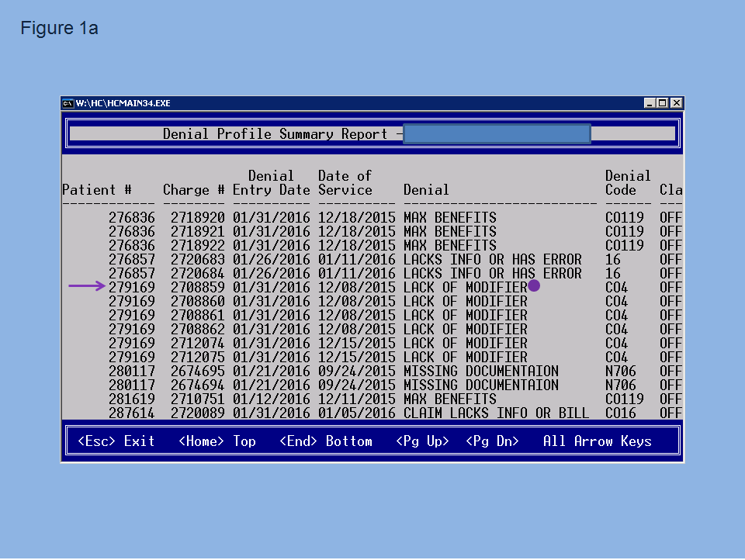
Task: Click the <Pg Dn> command
Action: coord(492,441)
